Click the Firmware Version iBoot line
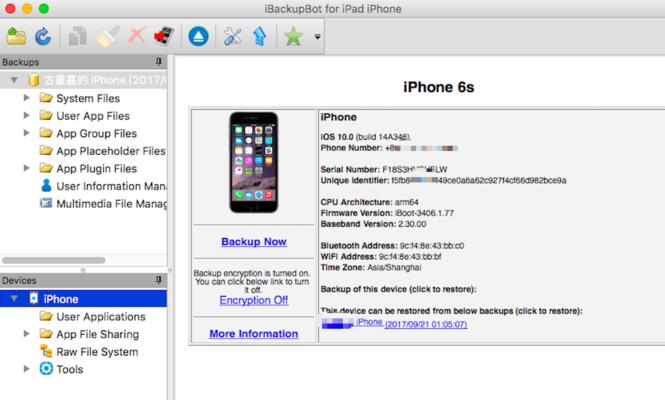This screenshot has height=400, width=665. [x=387, y=213]
